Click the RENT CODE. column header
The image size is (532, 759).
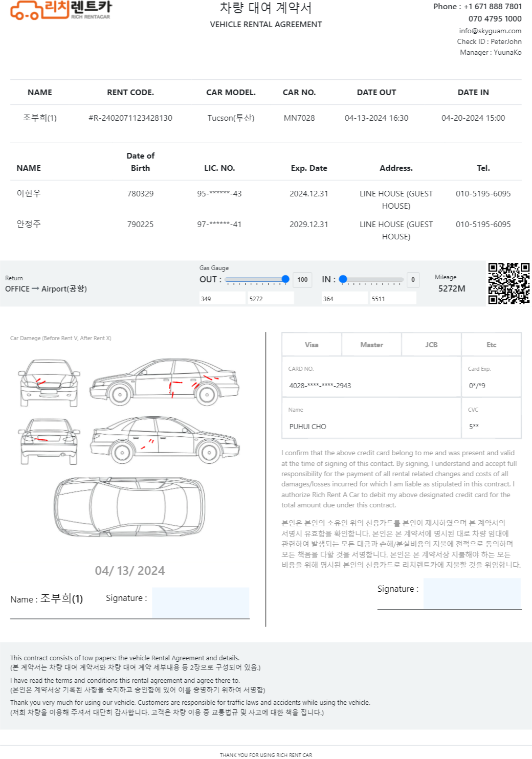pos(130,93)
